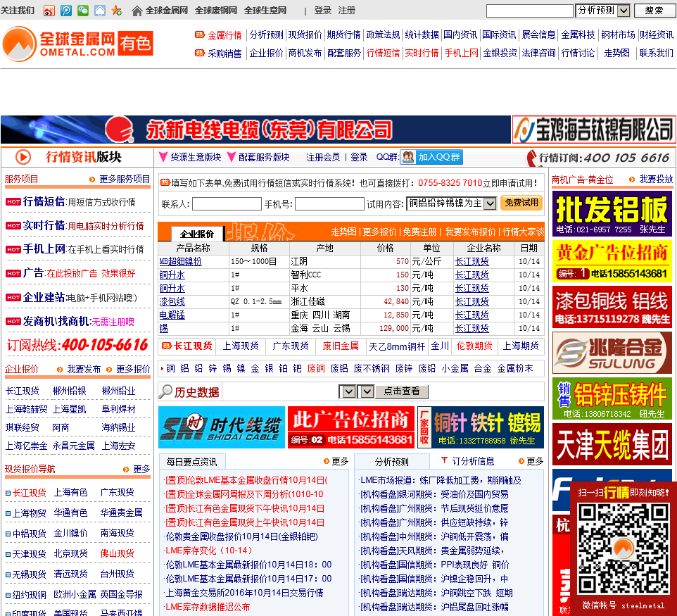Click the orange bullet beside 我要投放
This screenshot has width=677, height=616.
tap(632, 180)
